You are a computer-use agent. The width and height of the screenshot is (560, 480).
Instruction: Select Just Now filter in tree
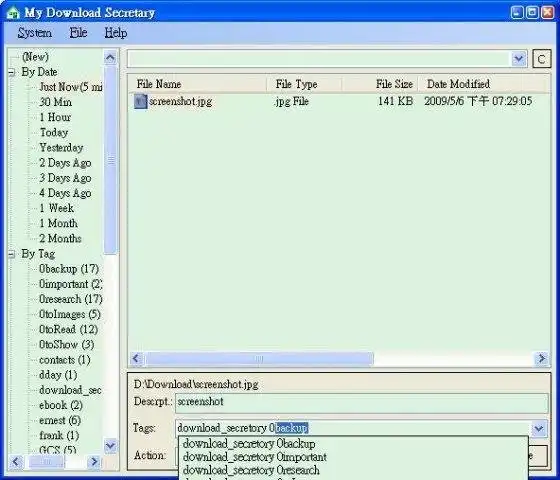(x=71, y=87)
